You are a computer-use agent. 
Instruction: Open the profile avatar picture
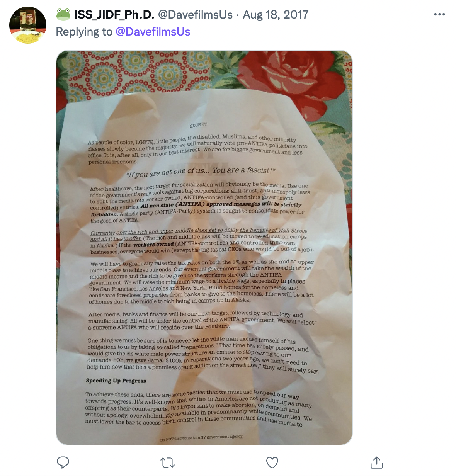(28, 25)
